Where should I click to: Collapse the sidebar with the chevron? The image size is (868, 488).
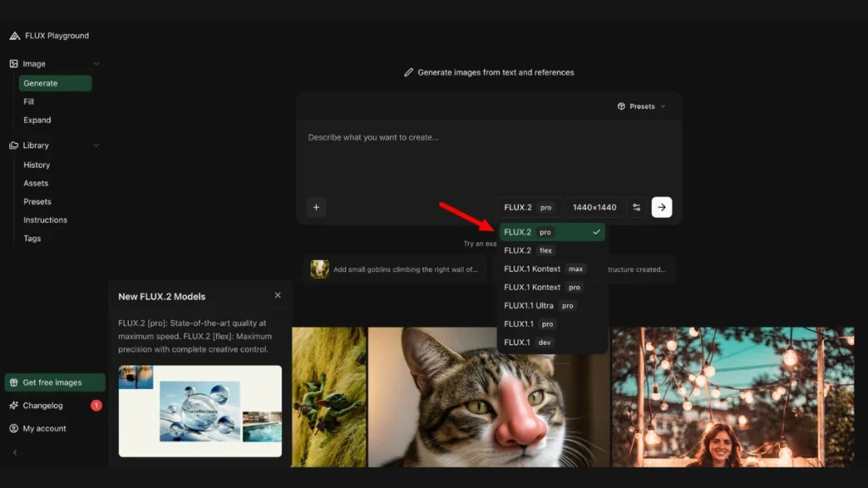pos(14,452)
